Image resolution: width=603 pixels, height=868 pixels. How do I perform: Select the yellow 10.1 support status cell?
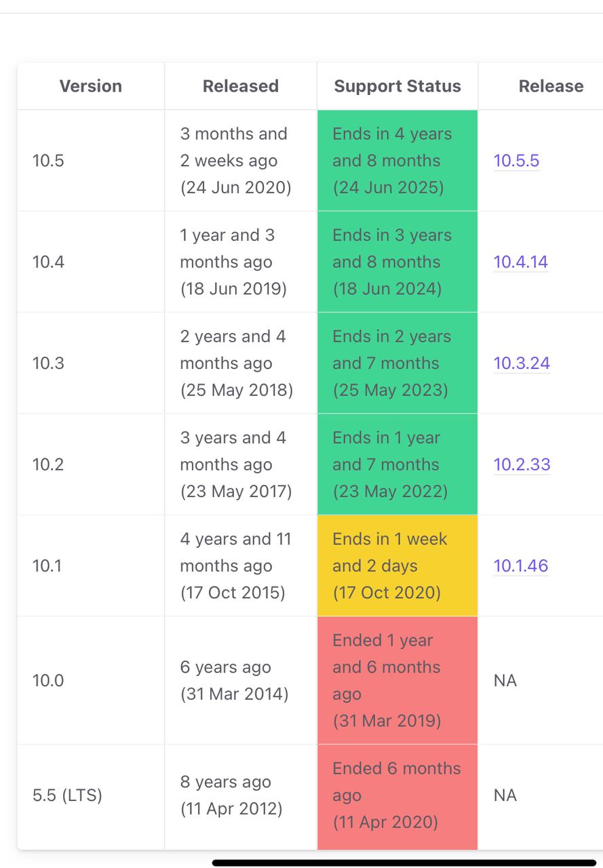pos(397,566)
